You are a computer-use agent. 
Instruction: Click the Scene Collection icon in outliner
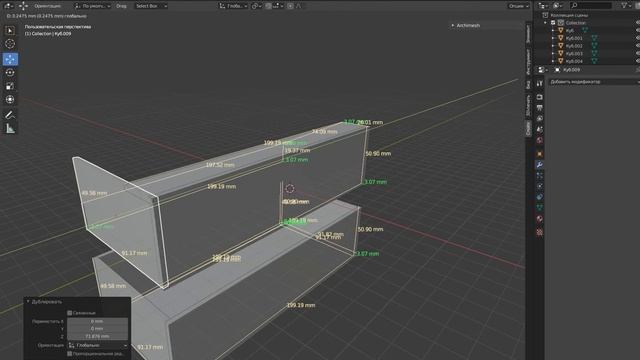click(x=545, y=15)
